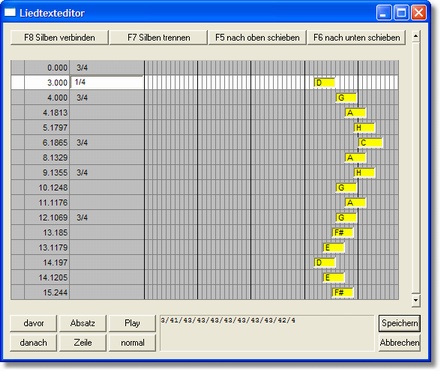Click time value 8.1329

(55, 158)
